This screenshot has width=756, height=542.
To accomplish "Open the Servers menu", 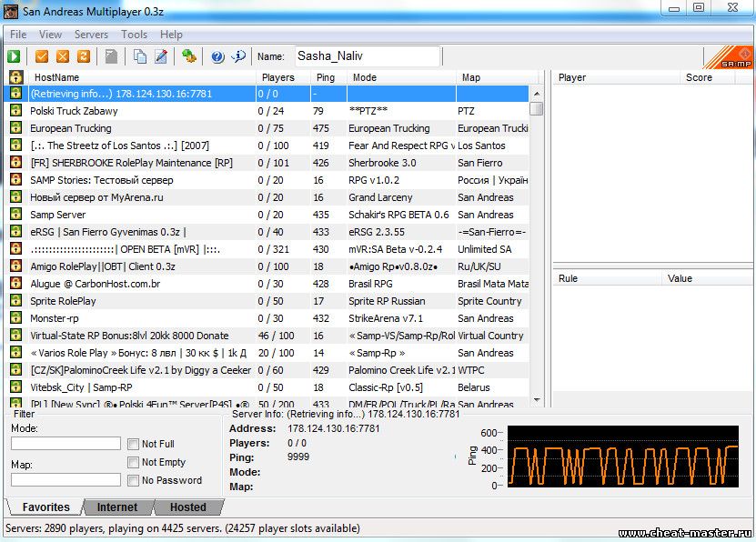I will 91,35.
